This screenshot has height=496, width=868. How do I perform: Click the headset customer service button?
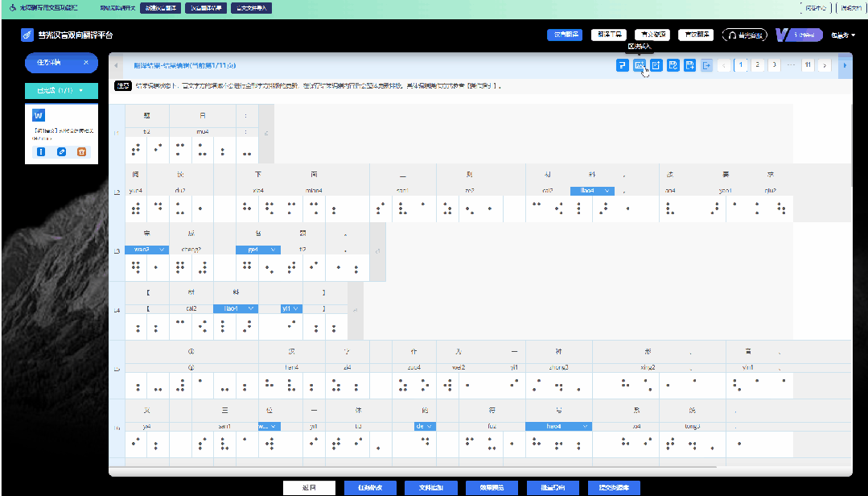coord(745,35)
